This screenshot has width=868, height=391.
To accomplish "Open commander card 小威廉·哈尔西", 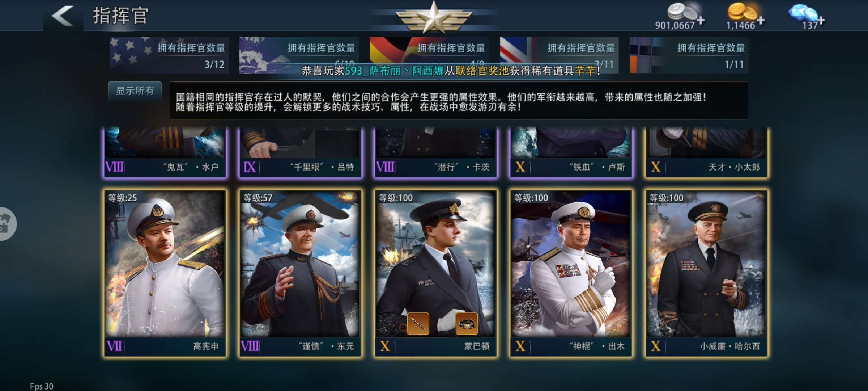I will coord(706,273).
